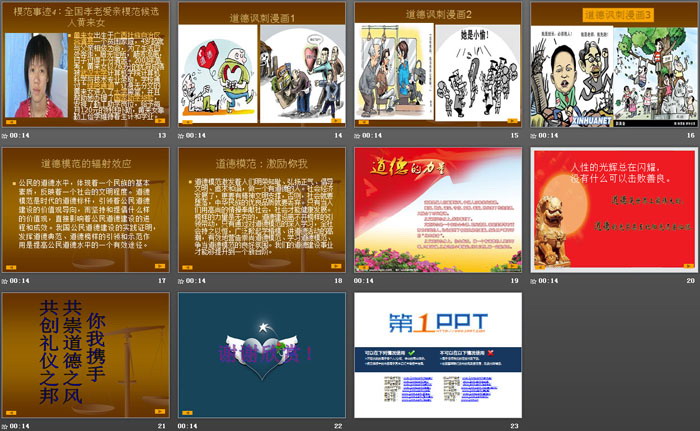Click slide number 19 label
700x431 pixels.
tap(515, 281)
